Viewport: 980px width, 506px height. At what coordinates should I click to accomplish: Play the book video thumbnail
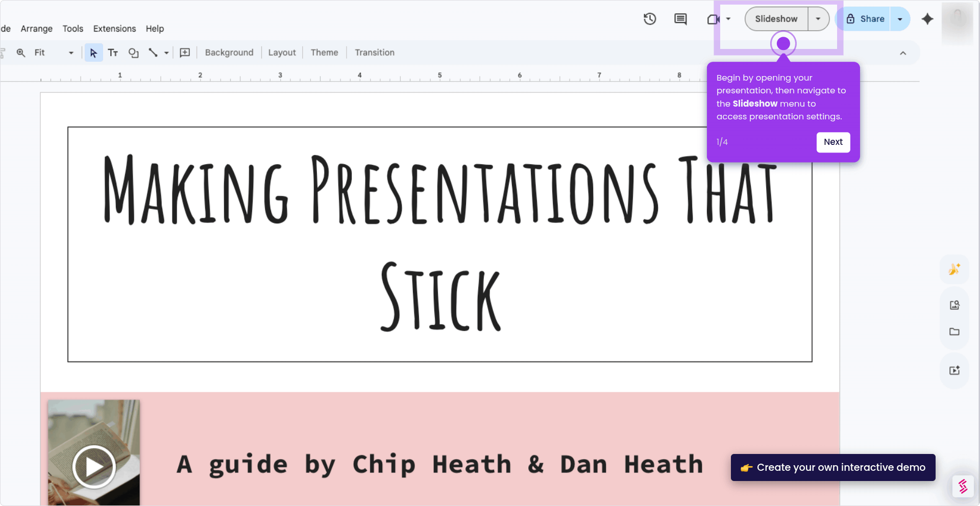(x=94, y=467)
